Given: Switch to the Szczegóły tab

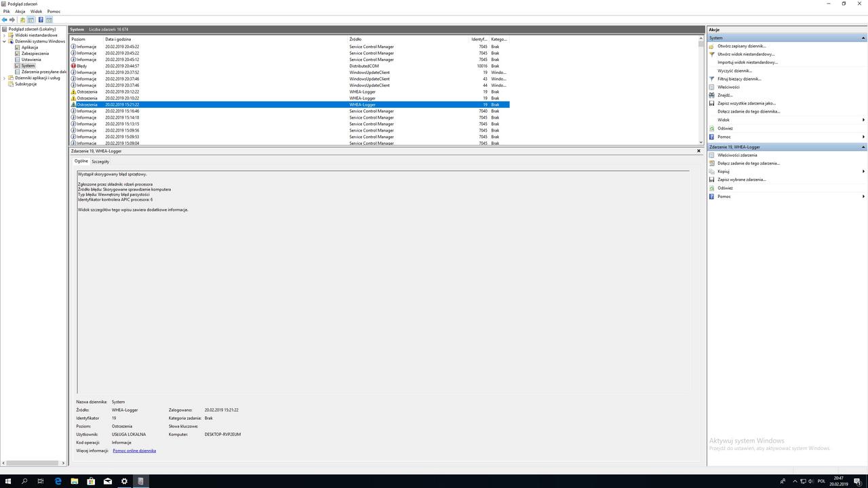Looking at the screenshot, I should pyautogui.click(x=100, y=161).
